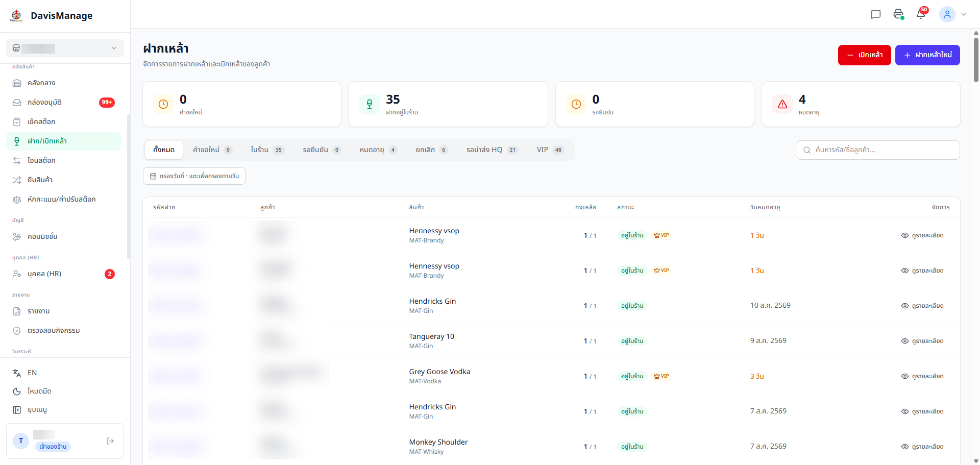Open หักคะแนน/ค่าปรับสต๊อก page
This screenshot has width=980, height=465.
coord(63,199)
